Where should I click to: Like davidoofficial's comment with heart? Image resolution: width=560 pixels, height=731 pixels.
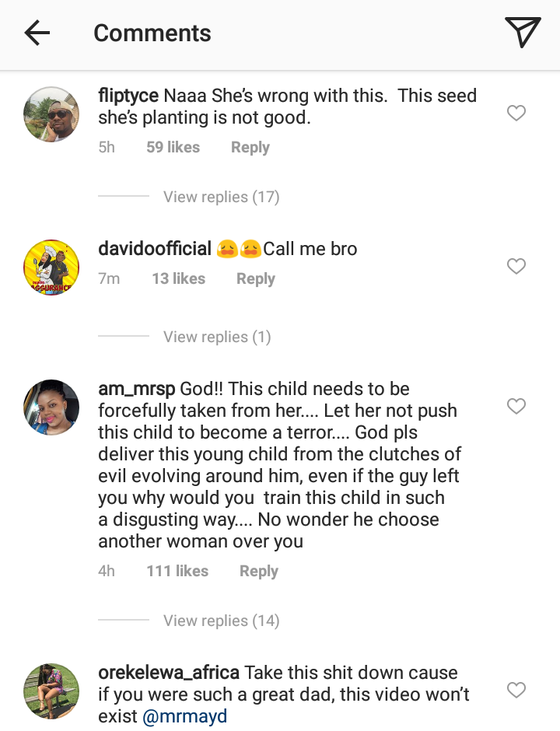pos(516,267)
